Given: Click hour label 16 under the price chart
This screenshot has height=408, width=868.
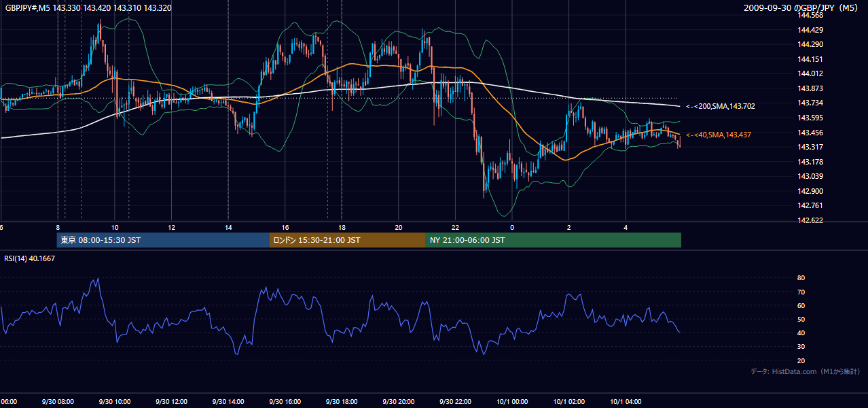Looking at the screenshot, I should pos(285,227).
